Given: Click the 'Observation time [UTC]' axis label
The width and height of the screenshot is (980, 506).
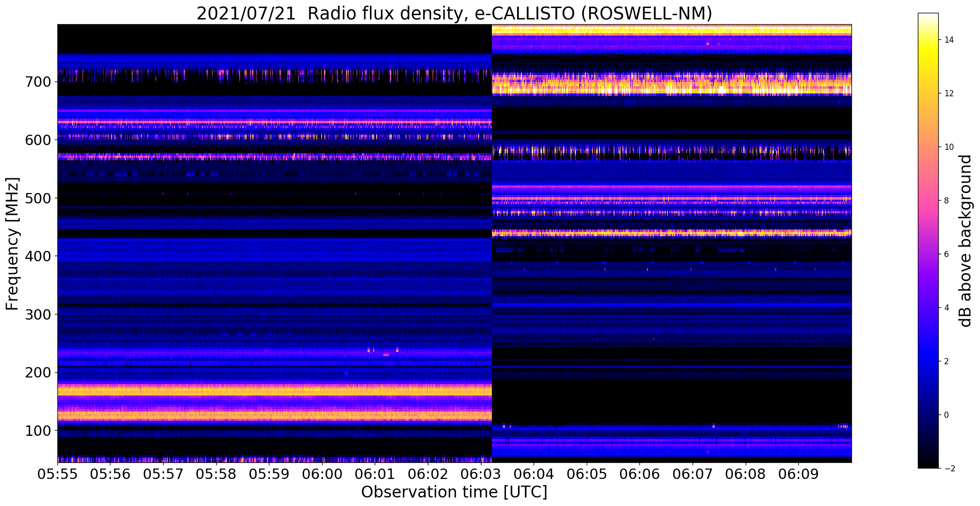Looking at the screenshot, I should tap(454, 492).
